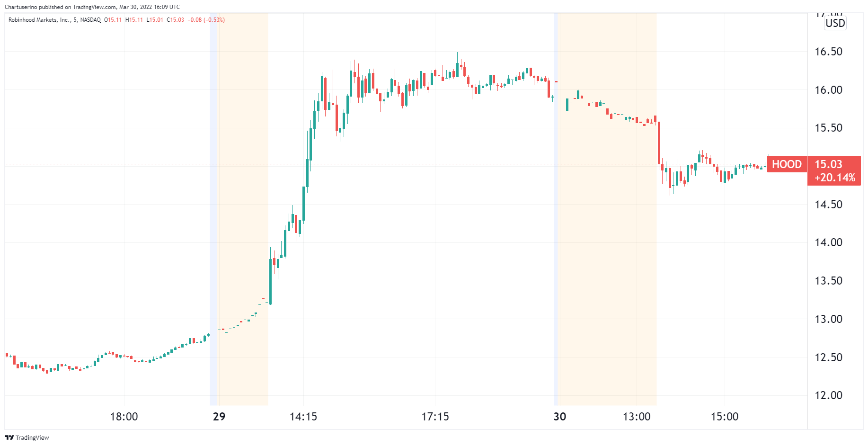The width and height of the screenshot is (868, 446).
Task: Click the +20.14% percent change label
Action: (x=835, y=178)
